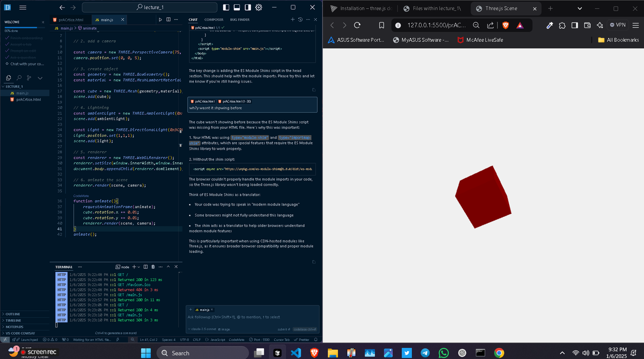
Task: Toggle the bottom panel layout icon
Action: [237, 8]
